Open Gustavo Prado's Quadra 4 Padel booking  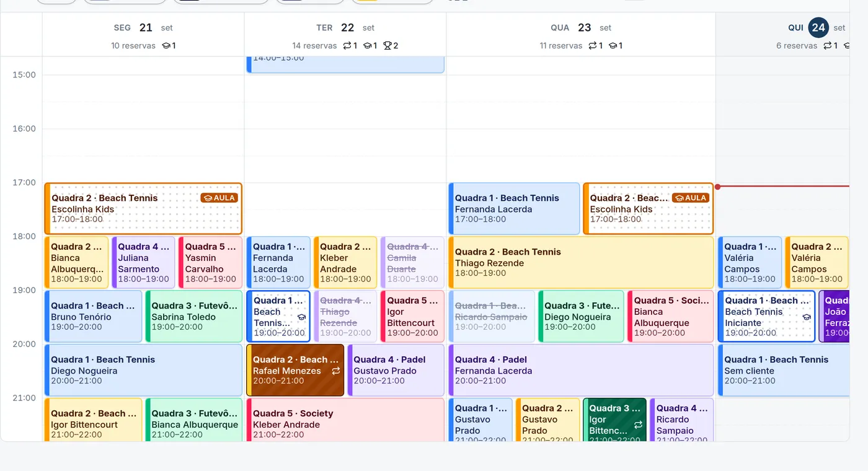(396, 370)
